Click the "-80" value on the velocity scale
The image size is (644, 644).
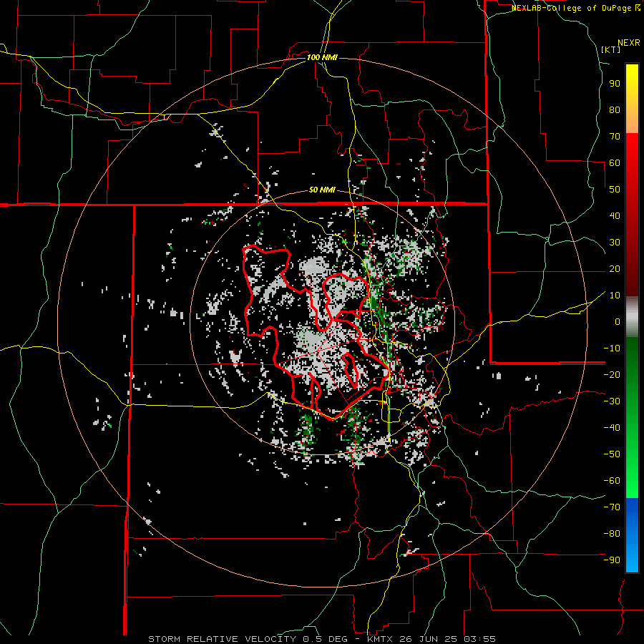pyautogui.click(x=612, y=534)
